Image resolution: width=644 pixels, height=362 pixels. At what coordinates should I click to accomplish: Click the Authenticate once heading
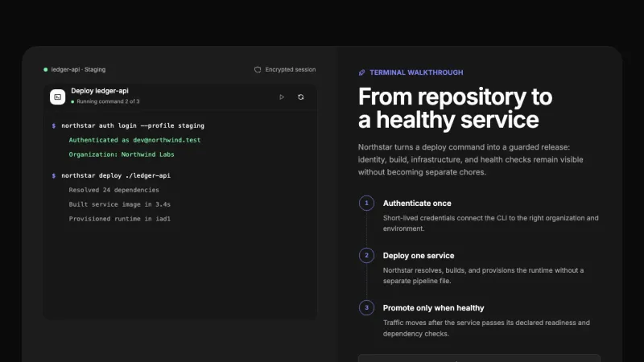[x=417, y=204]
